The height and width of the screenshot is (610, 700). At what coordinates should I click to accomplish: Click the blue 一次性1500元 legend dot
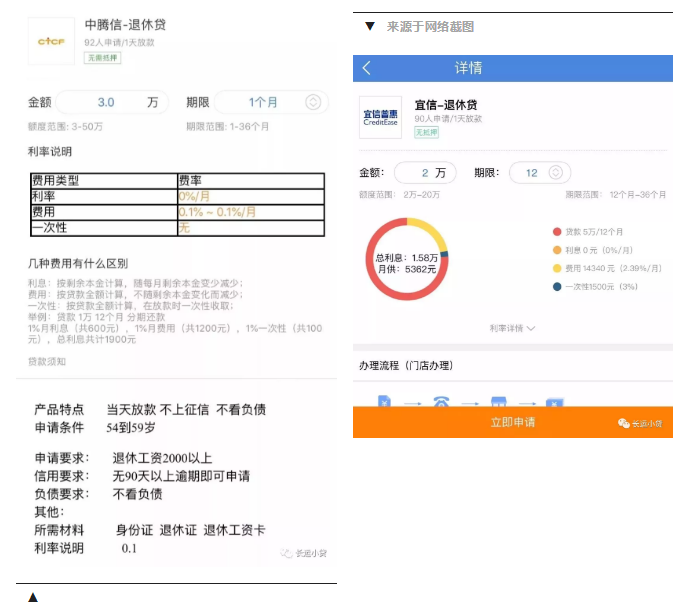pos(557,287)
